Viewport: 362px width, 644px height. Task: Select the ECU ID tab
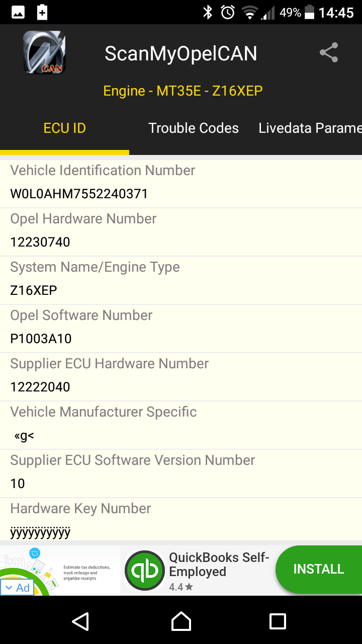click(x=64, y=128)
